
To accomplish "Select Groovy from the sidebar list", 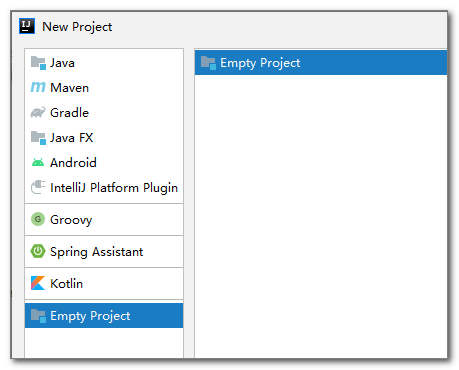I will click(x=104, y=220).
